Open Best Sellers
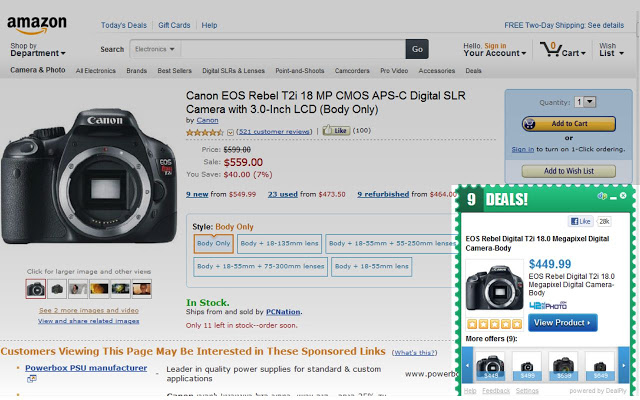The height and width of the screenshot is (400, 640). pyautogui.click(x=174, y=71)
